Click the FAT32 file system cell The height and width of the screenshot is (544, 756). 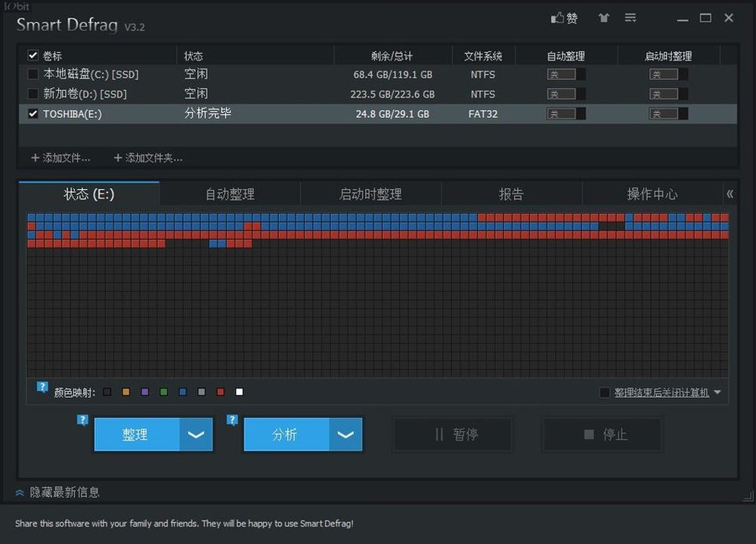pyautogui.click(x=483, y=114)
